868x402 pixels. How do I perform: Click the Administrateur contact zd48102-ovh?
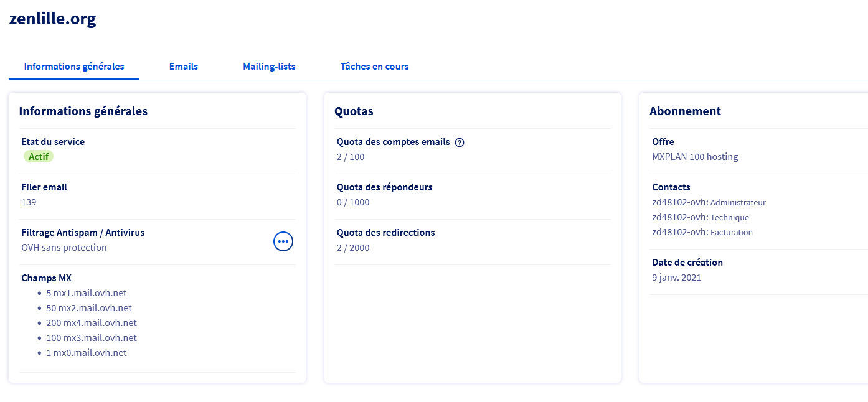pyautogui.click(x=679, y=202)
